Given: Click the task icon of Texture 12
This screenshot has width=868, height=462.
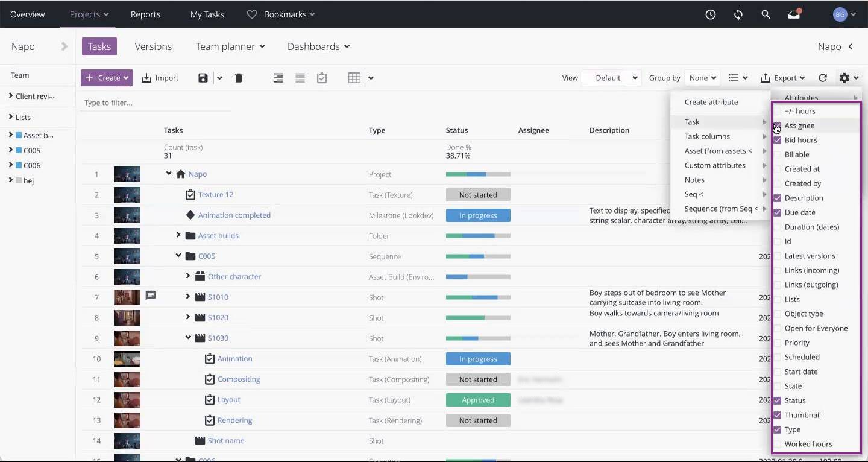Looking at the screenshot, I should [190, 194].
